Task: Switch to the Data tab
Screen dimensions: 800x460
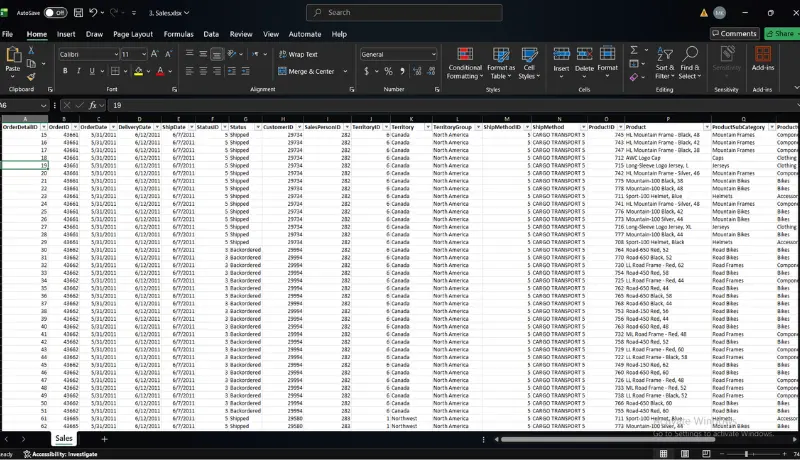Action: [211, 34]
